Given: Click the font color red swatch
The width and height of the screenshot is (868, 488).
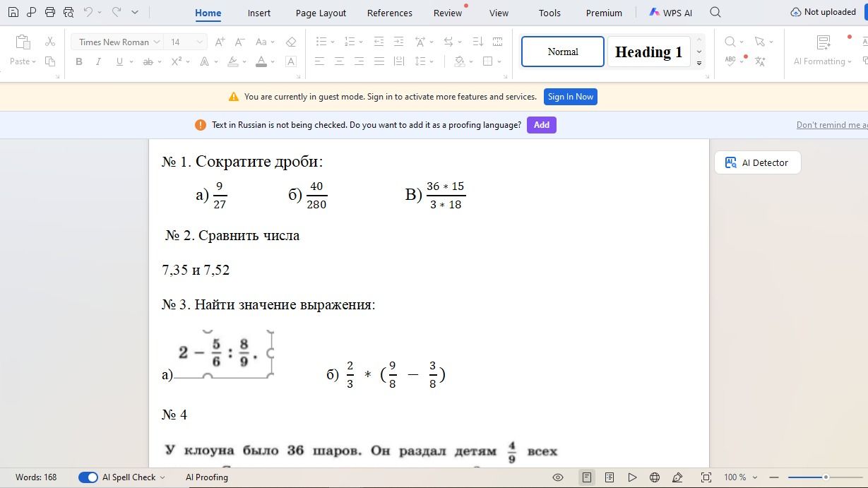Looking at the screenshot, I should [x=261, y=61].
